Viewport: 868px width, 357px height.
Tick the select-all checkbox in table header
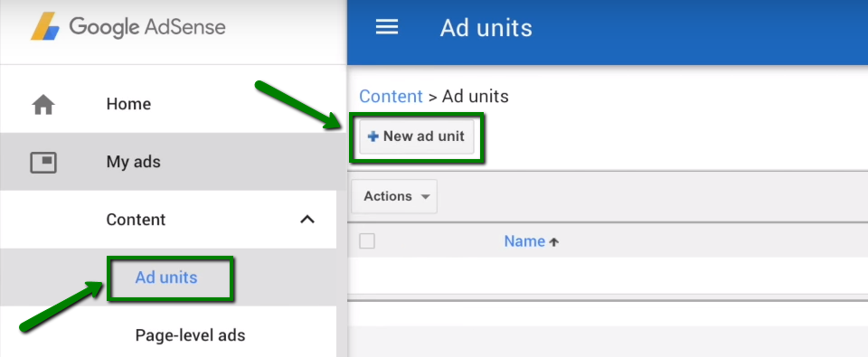(367, 241)
